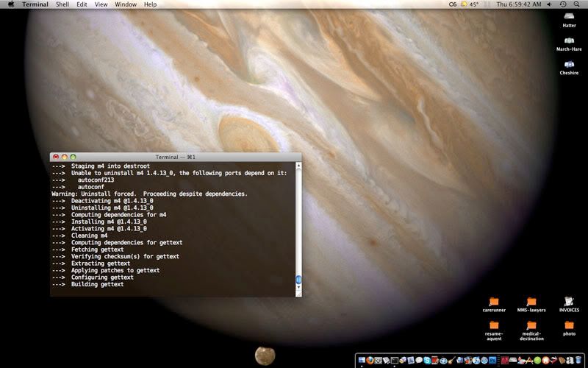The width and height of the screenshot is (588, 368).
Task: Open the Font Book 'a' icon in Dock
Action: click(x=571, y=360)
